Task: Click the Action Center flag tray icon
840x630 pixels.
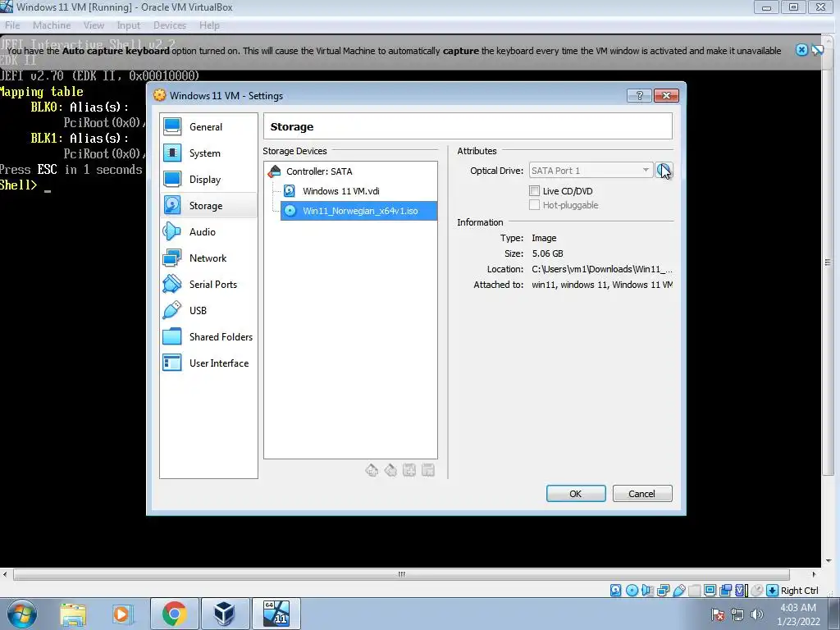Action: click(x=719, y=614)
